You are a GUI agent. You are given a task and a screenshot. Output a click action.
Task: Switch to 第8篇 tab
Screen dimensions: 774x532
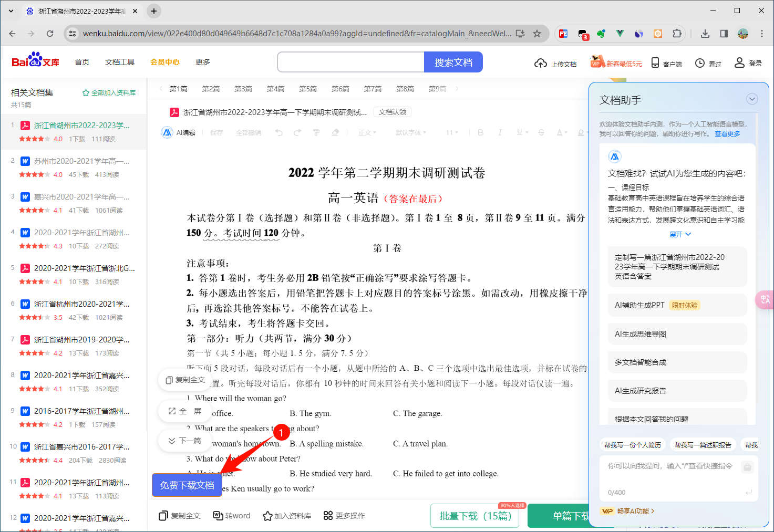(x=405, y=89)
